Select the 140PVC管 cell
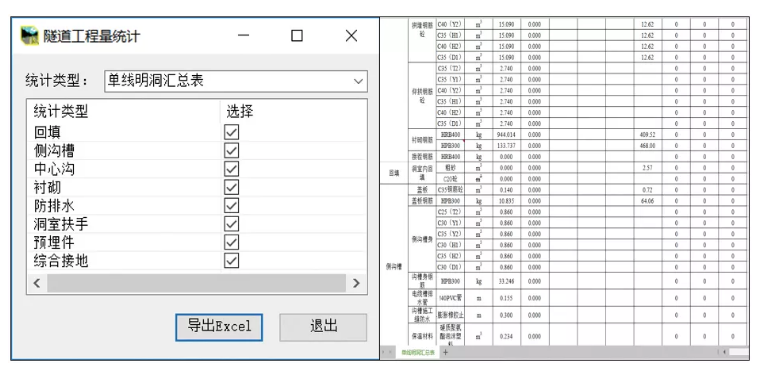The height and width of the screenshot is (371, 761). pyautogui.click(x=449, y=298)
